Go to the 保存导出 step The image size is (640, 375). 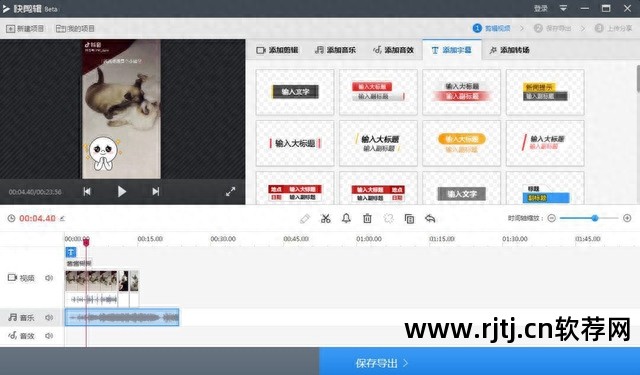[x=553, y=28]
